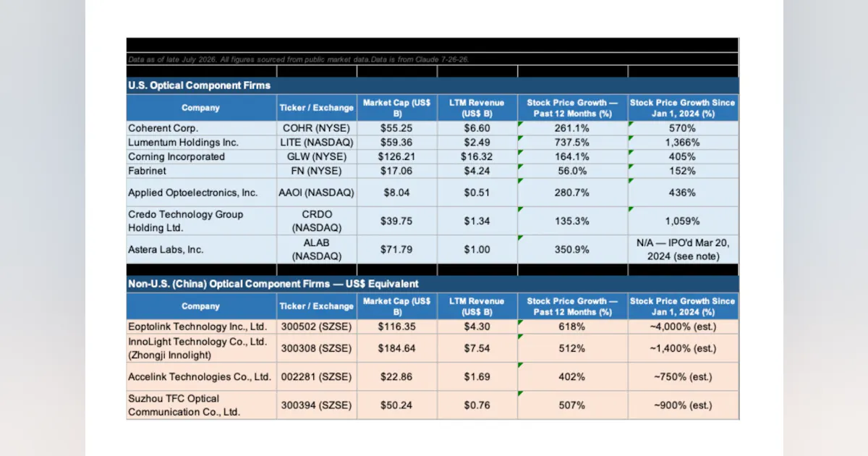Screen dimensions: 868x456
Task: Click the "300308 (SZSE)" ticker cell
Action: pyautogui.click(x=317, y=348)
